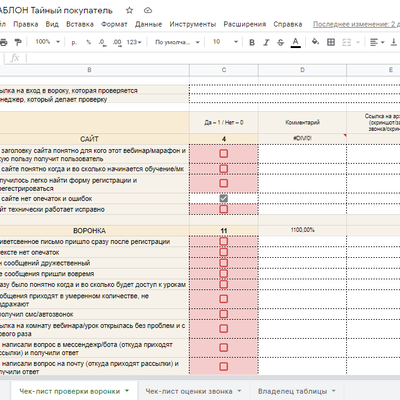400x400 pixels.
Task: Open the fill color picker
Action: (315, 42)
